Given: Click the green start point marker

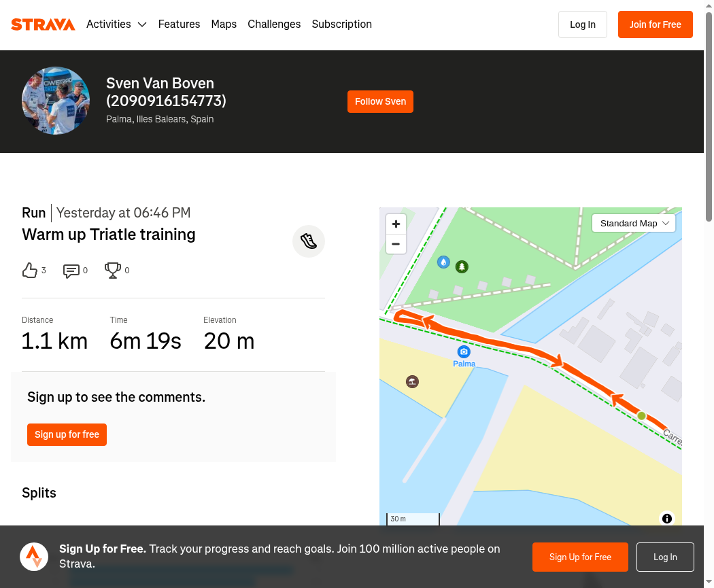Looking at the screenshot, I should tap(642, 415).
